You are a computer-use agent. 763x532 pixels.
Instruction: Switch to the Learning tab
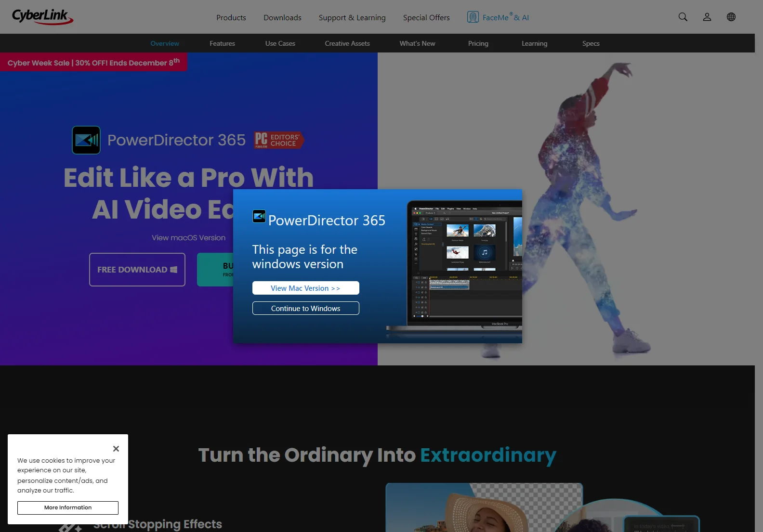click(x=534, y=43)
